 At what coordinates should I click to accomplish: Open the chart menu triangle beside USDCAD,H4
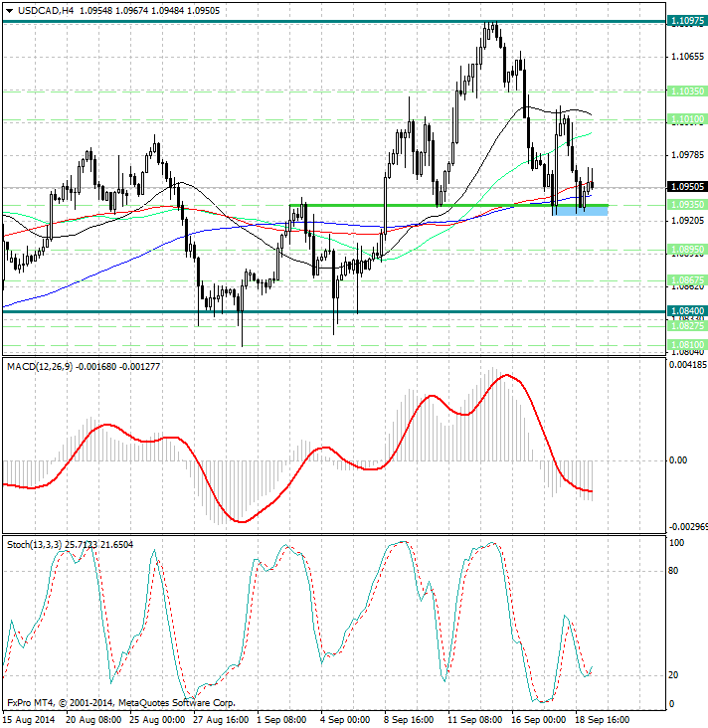coord(9,11)
